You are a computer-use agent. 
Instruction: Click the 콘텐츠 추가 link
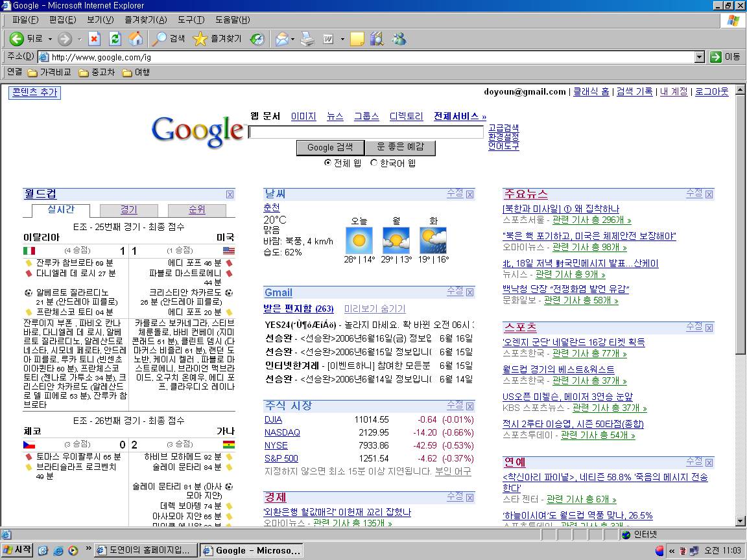point(35,93)
